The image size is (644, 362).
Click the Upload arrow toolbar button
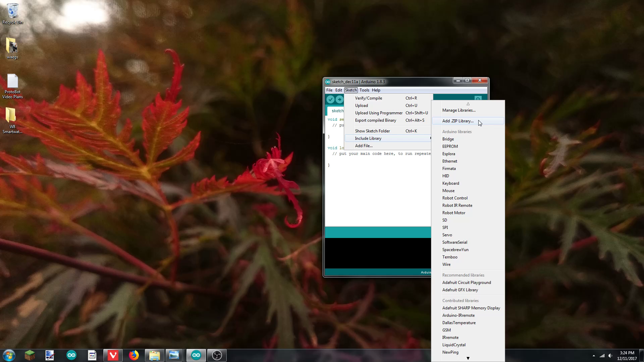pyautogui.click(x=339, y=99)
